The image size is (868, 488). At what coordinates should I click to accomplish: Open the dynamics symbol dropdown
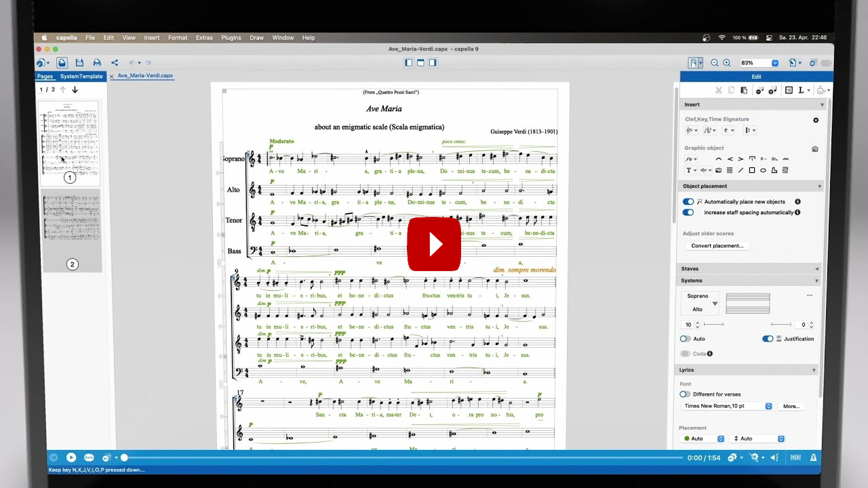692,159
